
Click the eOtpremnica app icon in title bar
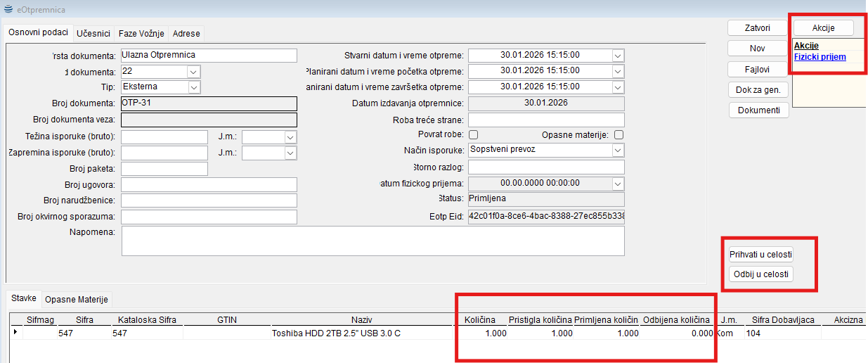click(8, 10)
